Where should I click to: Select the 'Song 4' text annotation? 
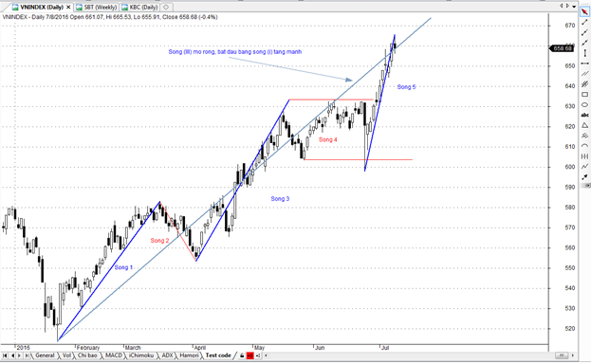pos(328,139)
